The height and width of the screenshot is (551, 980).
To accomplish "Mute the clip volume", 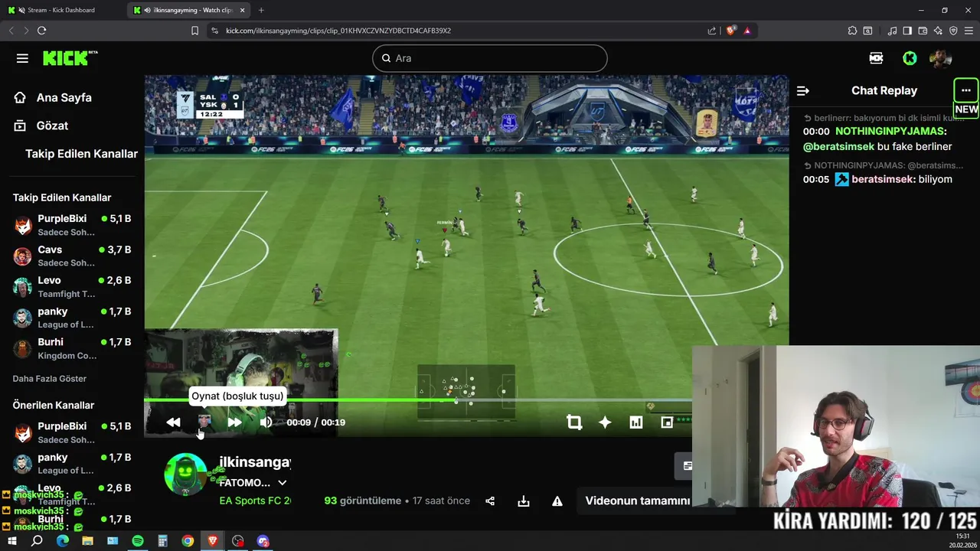I will coord(266,422).
